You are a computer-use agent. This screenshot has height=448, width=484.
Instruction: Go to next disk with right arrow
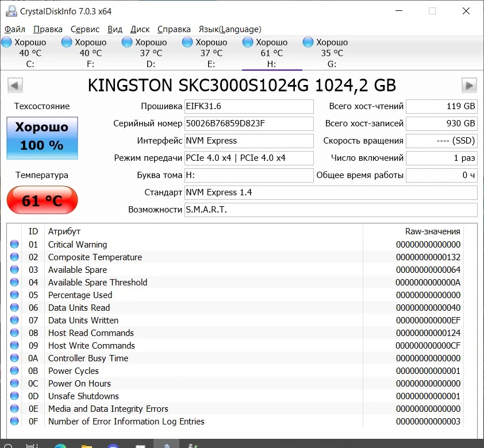tap(469, 85)
